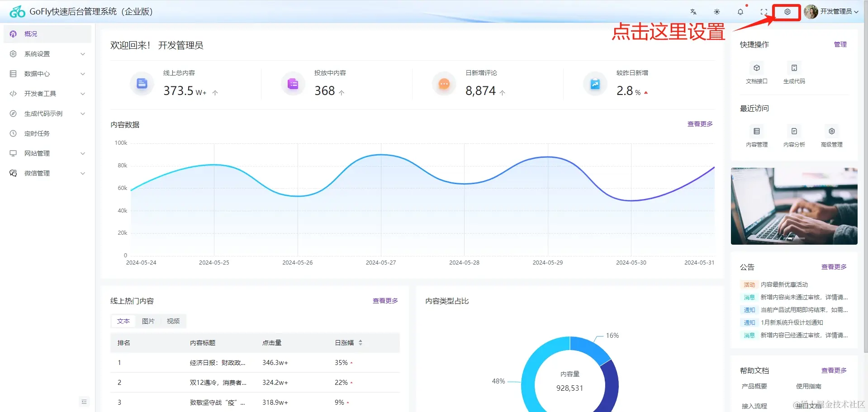Collapse the sidebar with the bottom fold icon
This screenshot has width=868, height=412.
pyautogui.click(x=84, y=402)
